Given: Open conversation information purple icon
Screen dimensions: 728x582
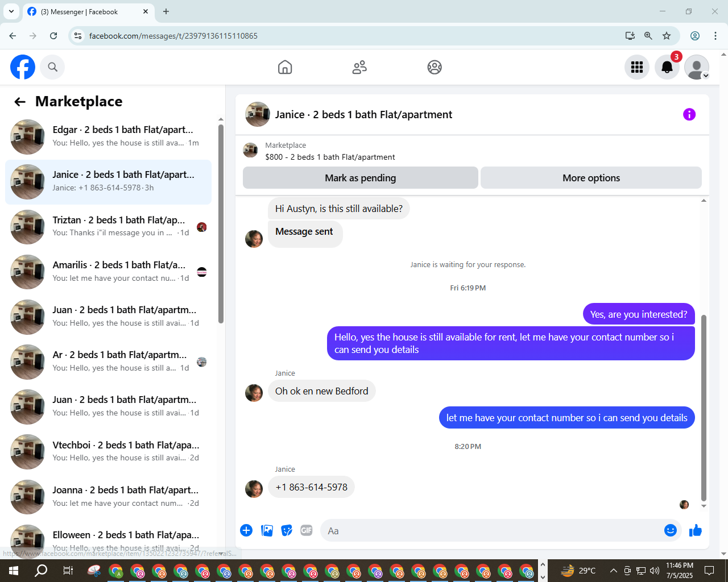Looking at the screenshot, I should pyautogui.click(x=689, y=114).
